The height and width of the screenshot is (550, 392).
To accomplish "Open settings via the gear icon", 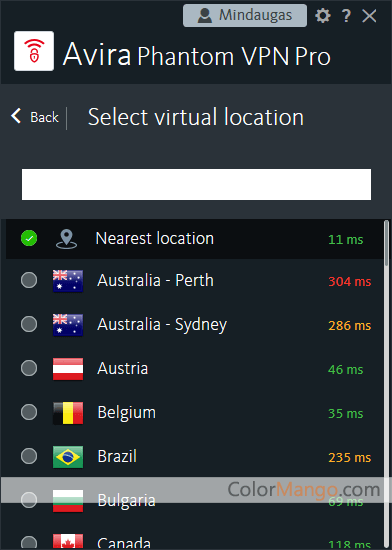I will [322, 16].
